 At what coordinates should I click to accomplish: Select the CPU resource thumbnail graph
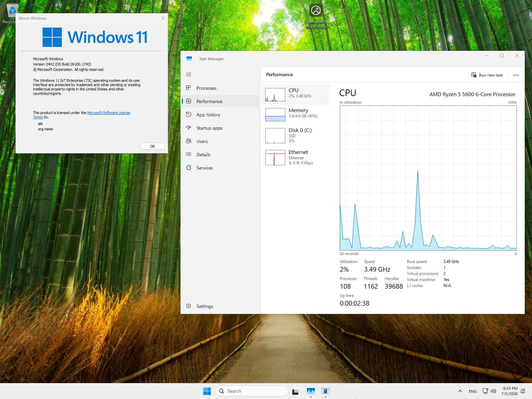(x=275, y=95)
